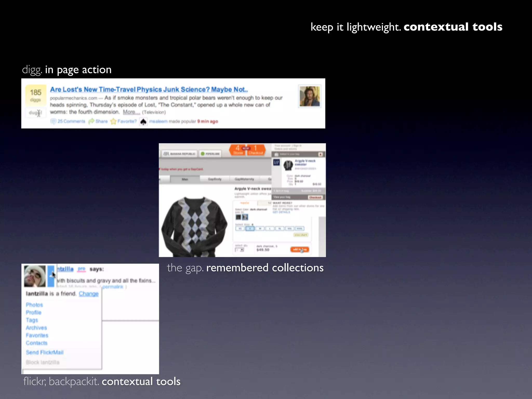Choose Block lantzilla from the menu
The height and width of the screenshot is (399, 532).
[43, 362]
